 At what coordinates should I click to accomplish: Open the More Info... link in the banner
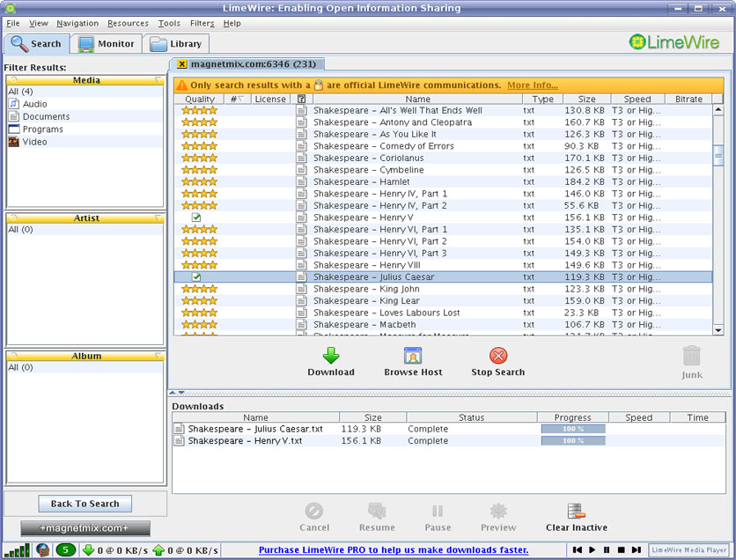[x=533, y=85]
